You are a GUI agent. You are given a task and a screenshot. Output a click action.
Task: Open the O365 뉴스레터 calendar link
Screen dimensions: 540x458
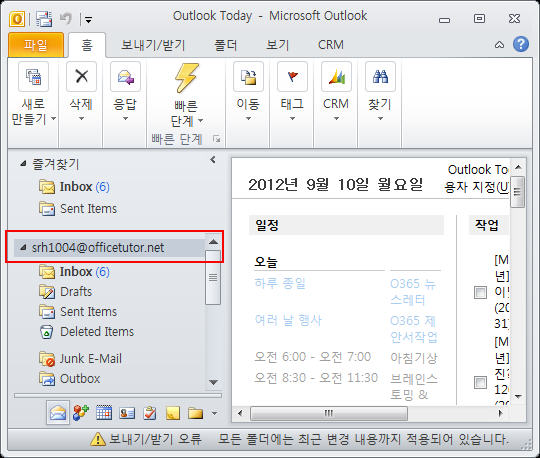click(x=413, y=292)
